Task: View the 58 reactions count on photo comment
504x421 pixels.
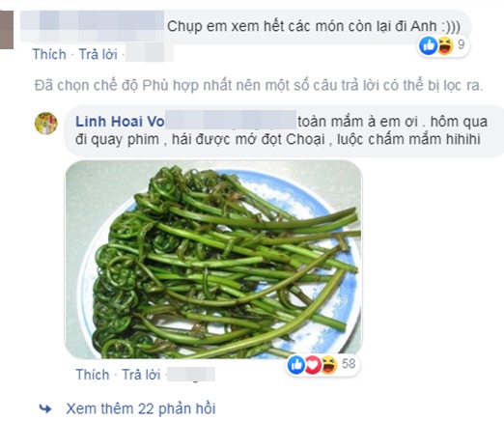Action: (x=349, y=364)
